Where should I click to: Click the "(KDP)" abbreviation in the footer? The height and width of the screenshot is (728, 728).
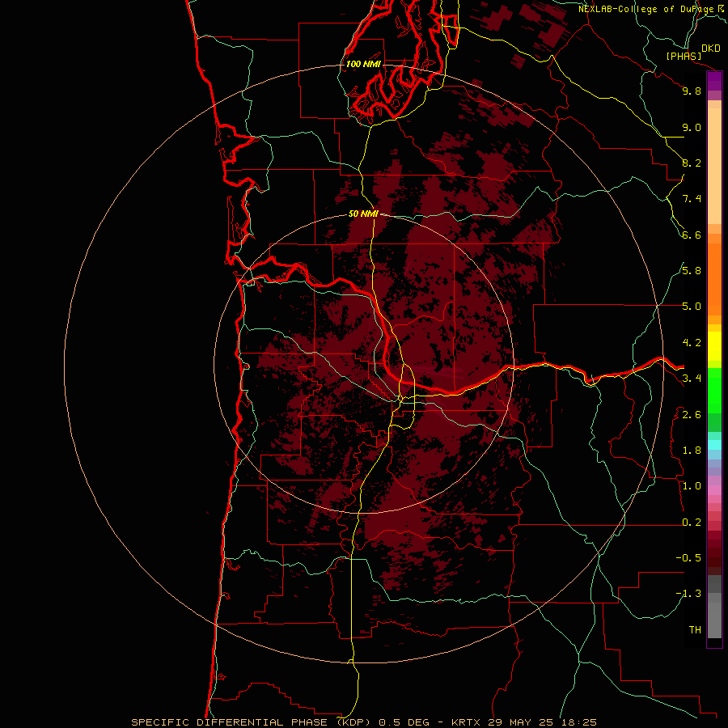coord(353,722)
